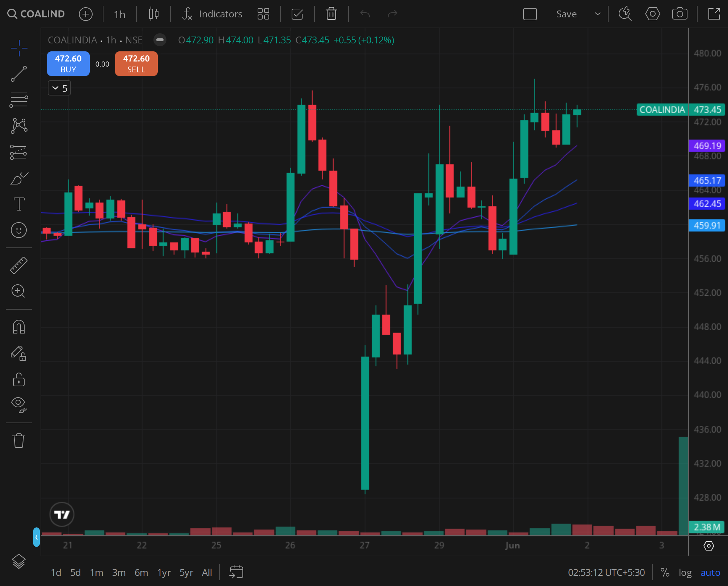The height and width of the screenshot is (586, 728).
Task: Select 1yr time range
Action: (164, 573)
